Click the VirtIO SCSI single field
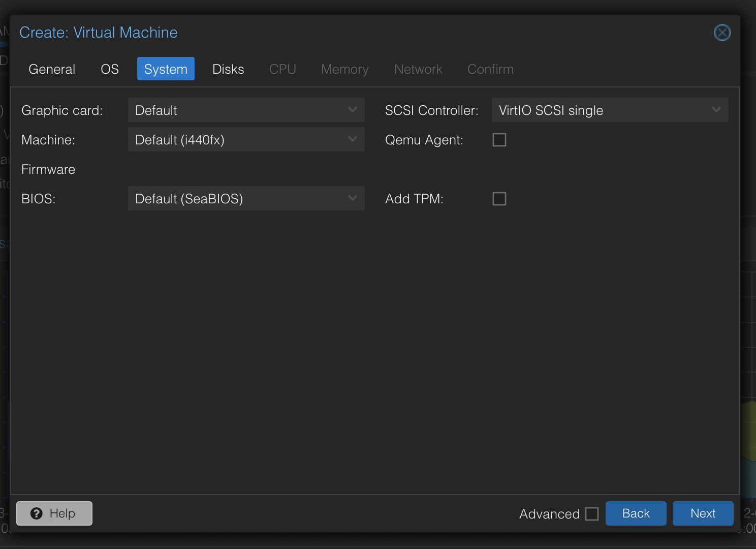This screenshot has width=756, height=549. tap(610, 110)
